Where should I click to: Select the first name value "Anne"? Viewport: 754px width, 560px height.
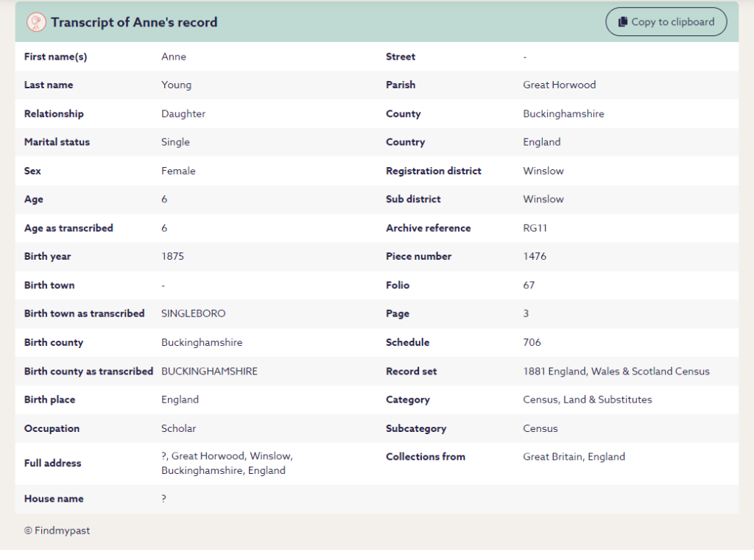tap(174, 57)
